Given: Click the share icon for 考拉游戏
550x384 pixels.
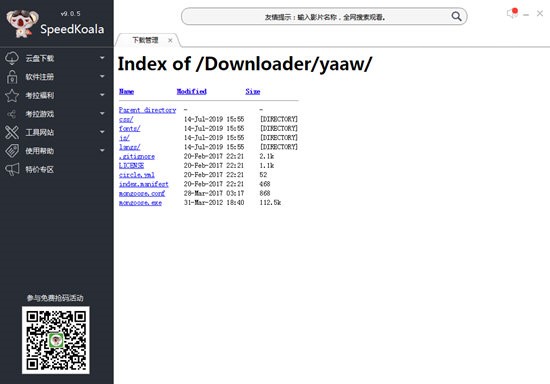Looking at the screenshot, I should (12, 114).
